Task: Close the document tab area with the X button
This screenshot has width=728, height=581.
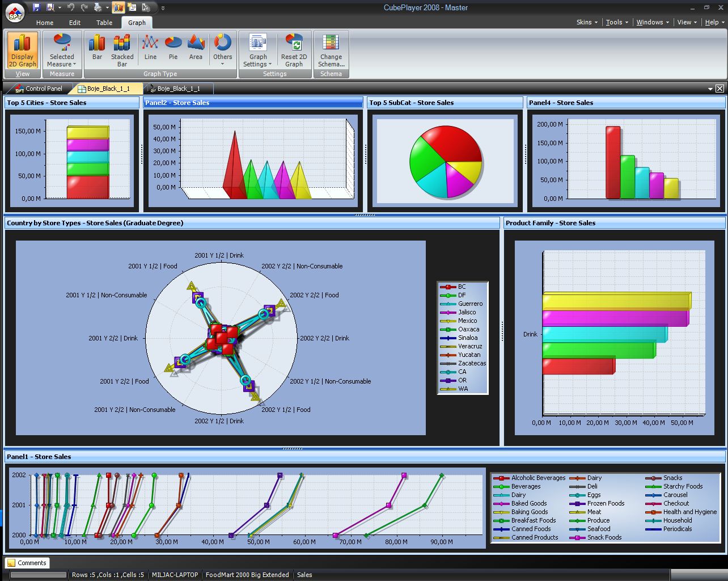Action: coord(719,89)
